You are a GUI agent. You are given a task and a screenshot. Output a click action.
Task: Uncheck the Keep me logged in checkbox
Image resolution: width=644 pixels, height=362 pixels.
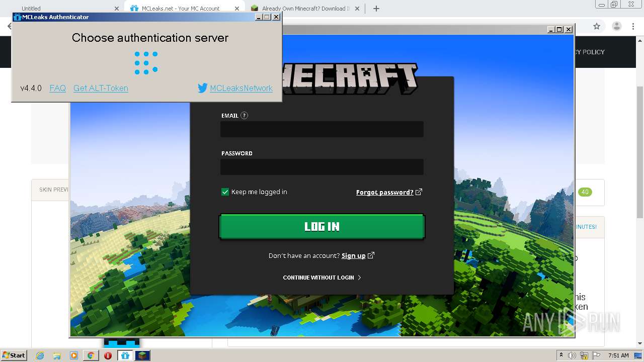(x=225, y=192)
